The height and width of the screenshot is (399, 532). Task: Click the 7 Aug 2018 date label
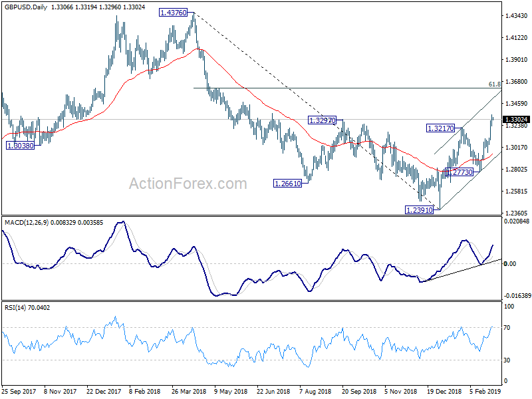click(x=315, y=391)
